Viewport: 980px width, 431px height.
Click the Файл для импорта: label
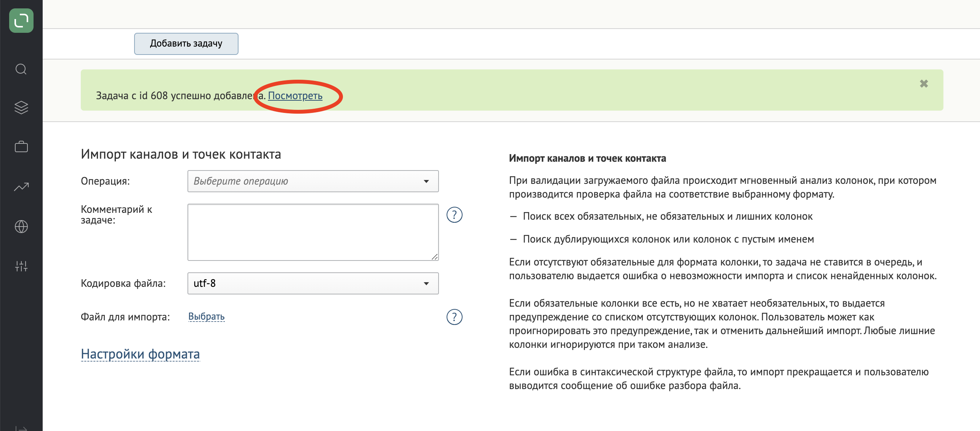125,317
